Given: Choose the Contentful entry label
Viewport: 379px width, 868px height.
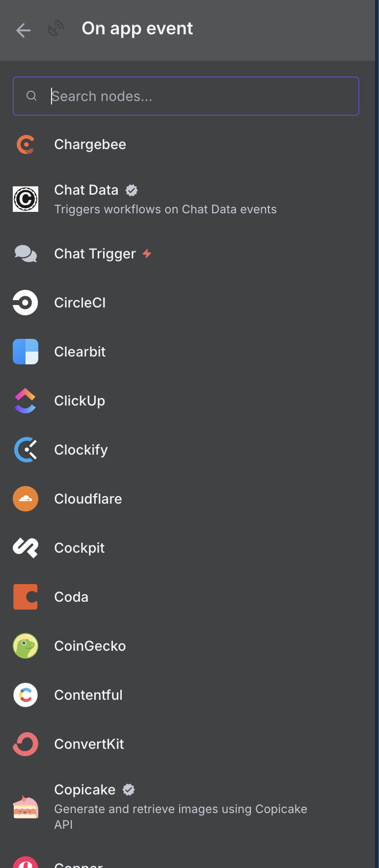Looking at the screenshot, I should click(x=88, y=695).
